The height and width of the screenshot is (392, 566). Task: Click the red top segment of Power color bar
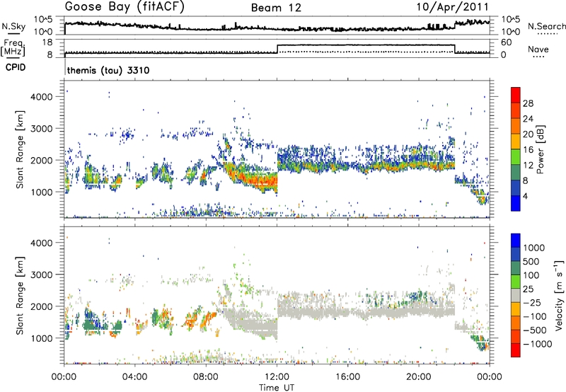516,95
